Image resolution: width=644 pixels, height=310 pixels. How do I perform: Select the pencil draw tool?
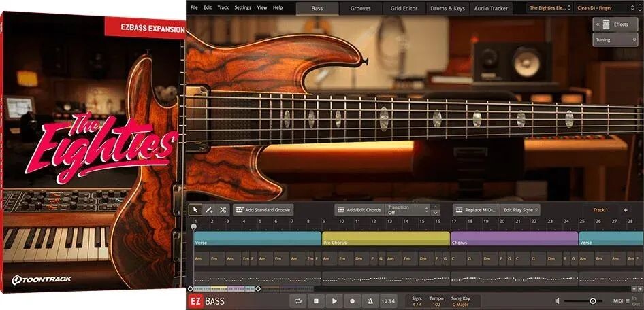209,210
